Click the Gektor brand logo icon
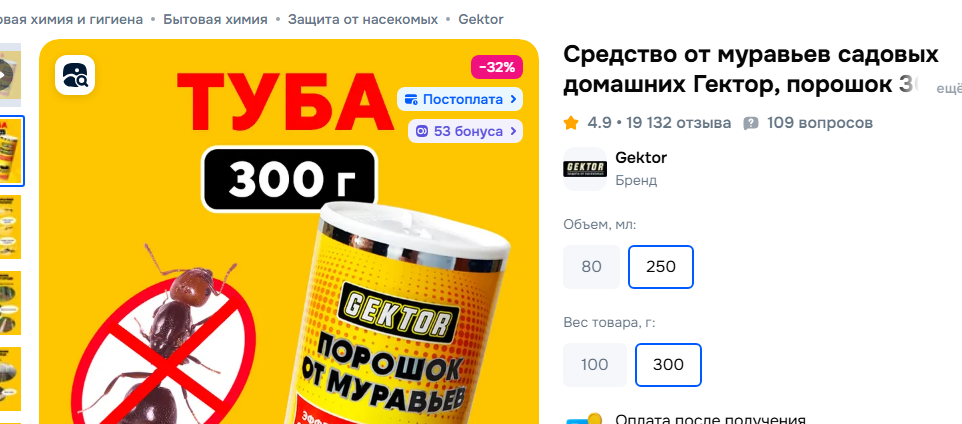 click(585, 169)
